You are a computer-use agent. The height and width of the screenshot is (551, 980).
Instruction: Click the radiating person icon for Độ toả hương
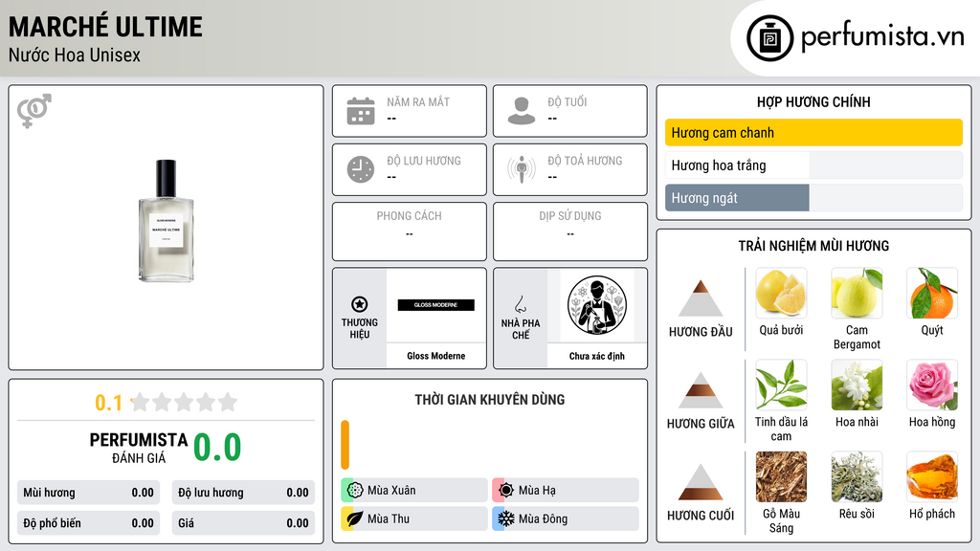tap(522, 169)
